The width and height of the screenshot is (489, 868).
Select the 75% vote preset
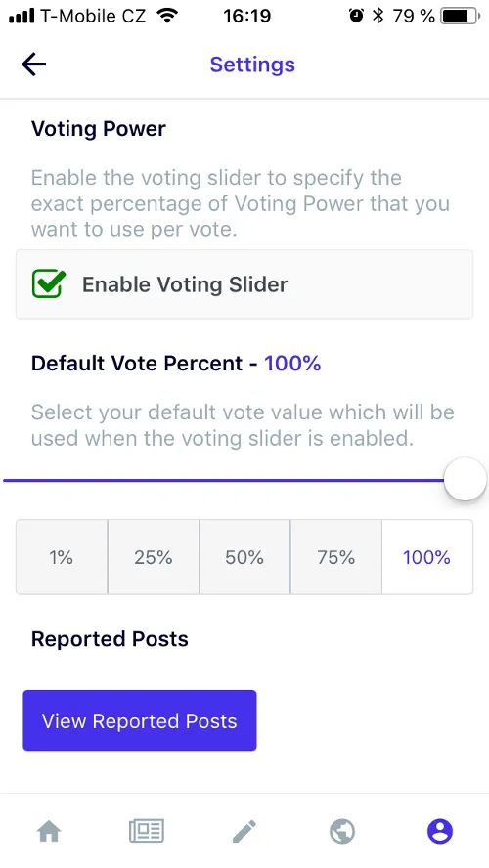(336, 557)
